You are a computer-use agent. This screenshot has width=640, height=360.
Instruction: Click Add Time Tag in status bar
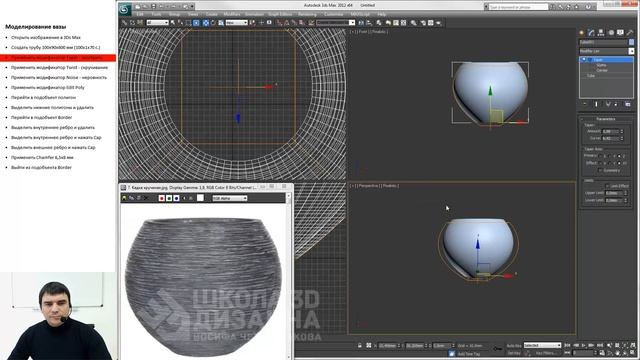point(469,353)
